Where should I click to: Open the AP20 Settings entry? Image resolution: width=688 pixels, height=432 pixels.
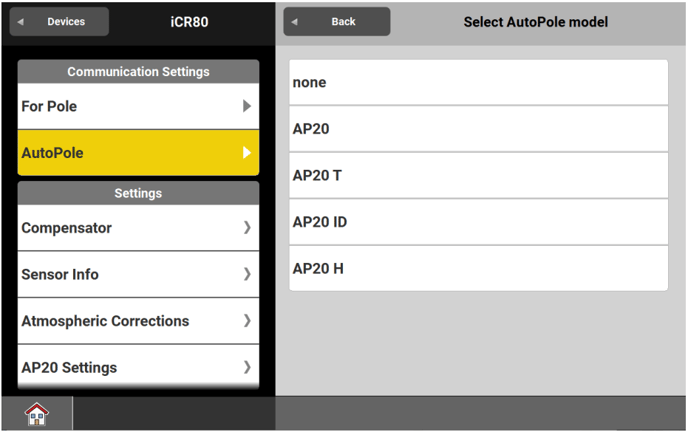[120, 367]
